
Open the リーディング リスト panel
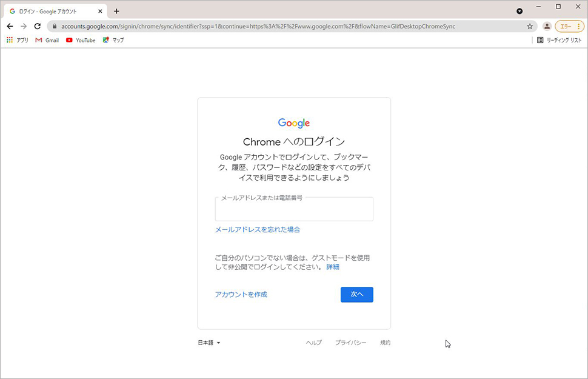coord(559,40)
